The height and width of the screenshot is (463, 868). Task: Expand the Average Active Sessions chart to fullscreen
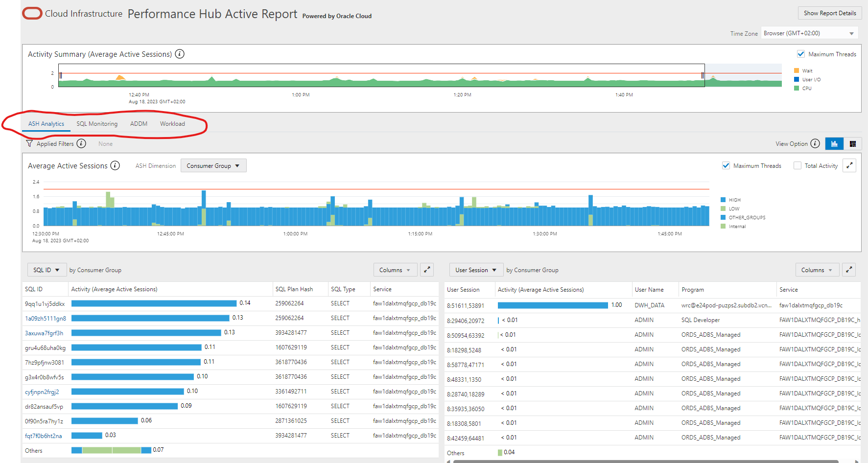pos(849,165)
